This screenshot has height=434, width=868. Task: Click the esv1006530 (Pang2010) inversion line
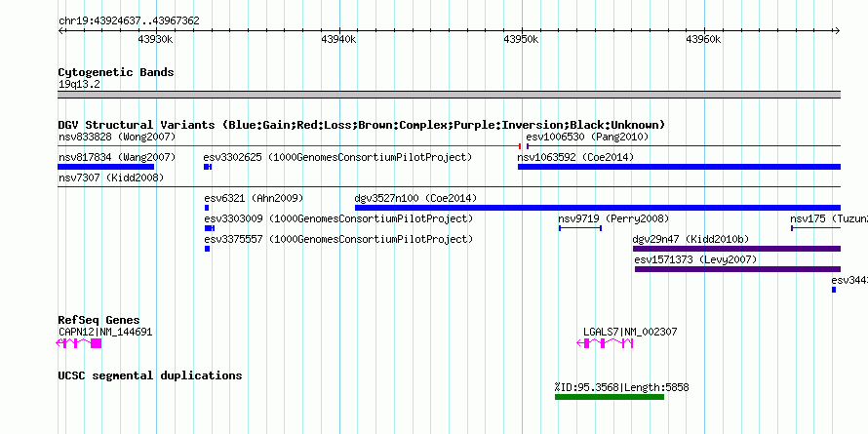click(683, 146)
